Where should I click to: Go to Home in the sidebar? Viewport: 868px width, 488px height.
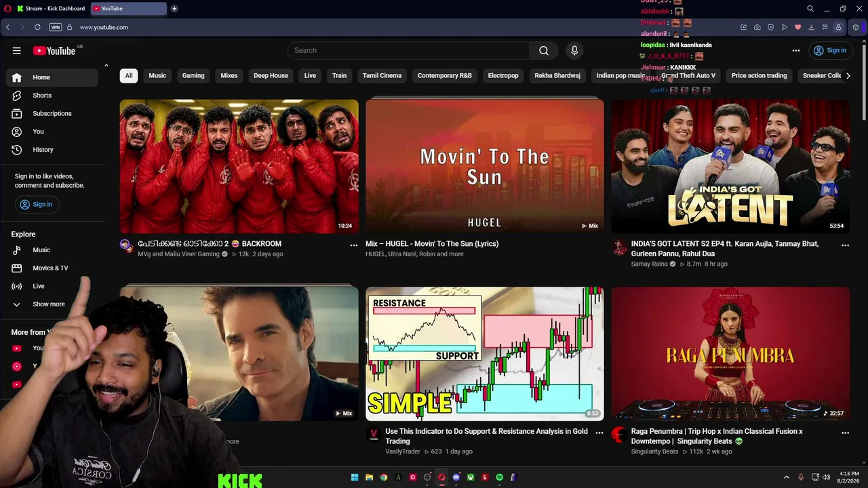[x=52, y=77]
